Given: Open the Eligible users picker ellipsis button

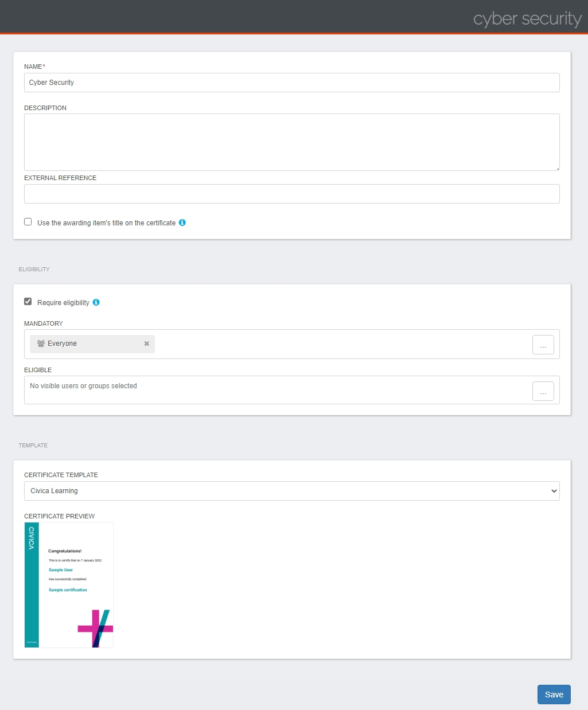Looking at the screenshot, I should (x=543, y=391).
